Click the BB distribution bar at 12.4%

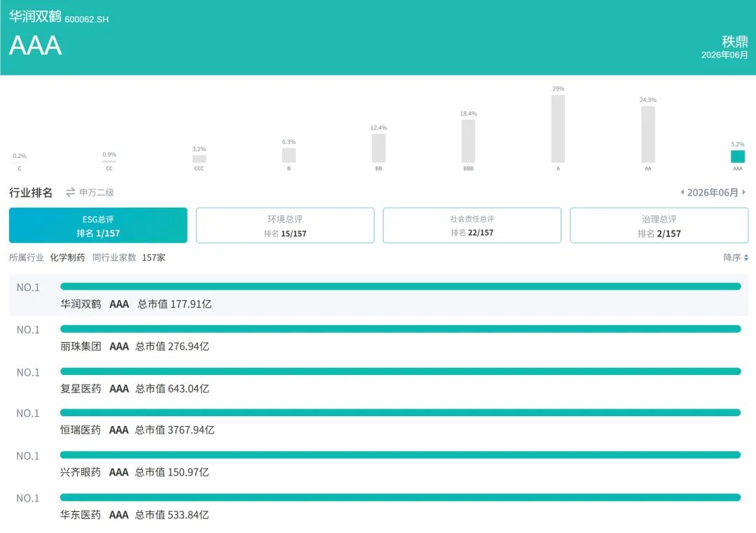(x=379, y=148)
